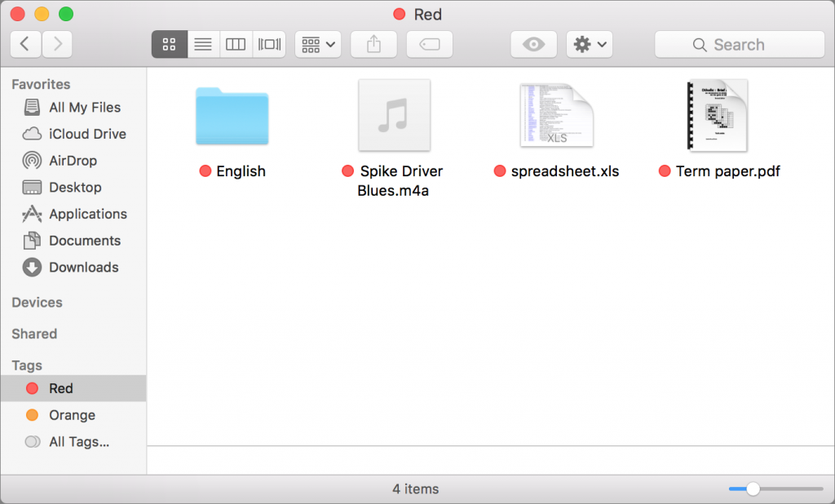
Task: Zoom window with the green button
Action: [x=66, y=14]
